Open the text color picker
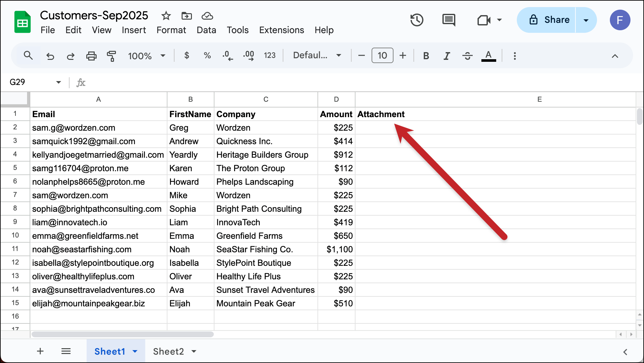The width and height of the screenshot is (644, 363). [x=489, y=55]
